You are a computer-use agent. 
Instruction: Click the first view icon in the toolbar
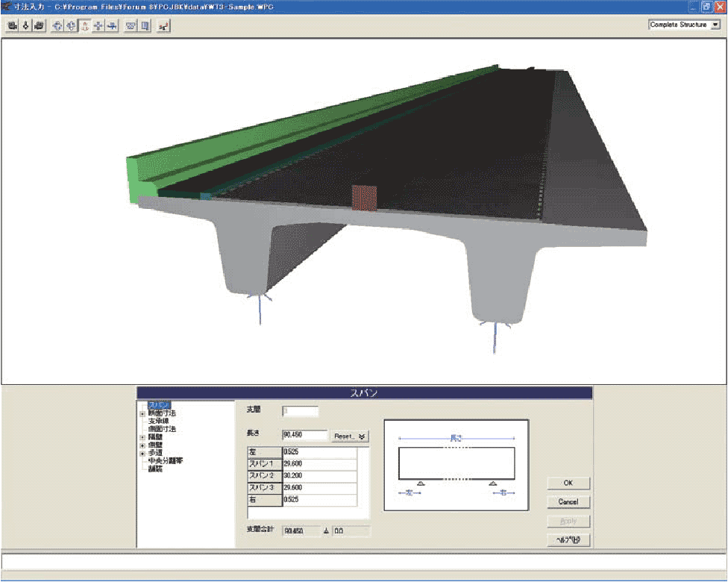13,26
